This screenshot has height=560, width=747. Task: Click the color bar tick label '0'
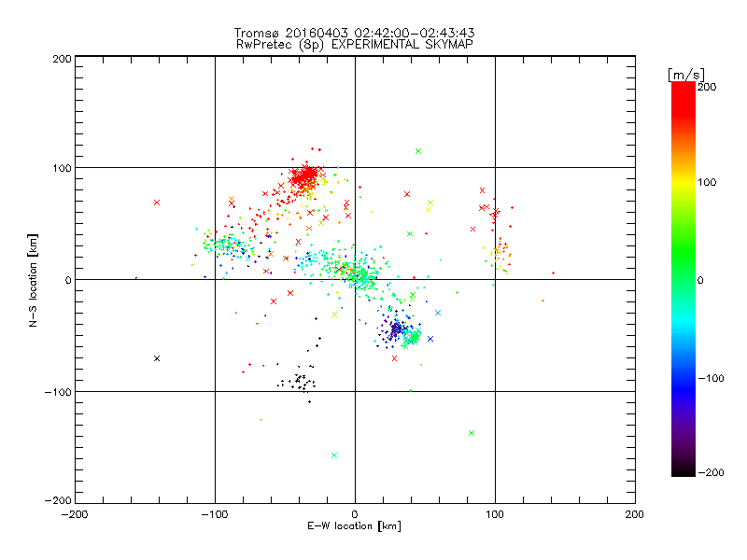(700, 281)
